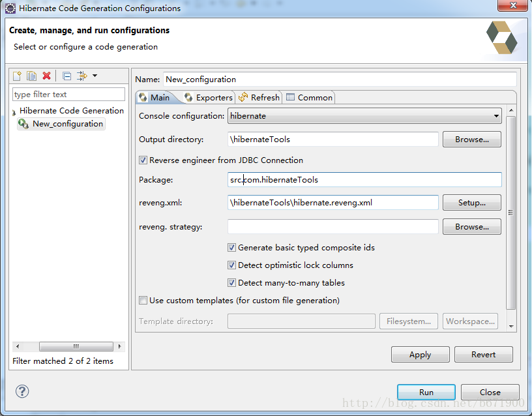This screenshot has width=532, height=416.
Task: Collapse all configurations in the tree
Action: [67, 76]
